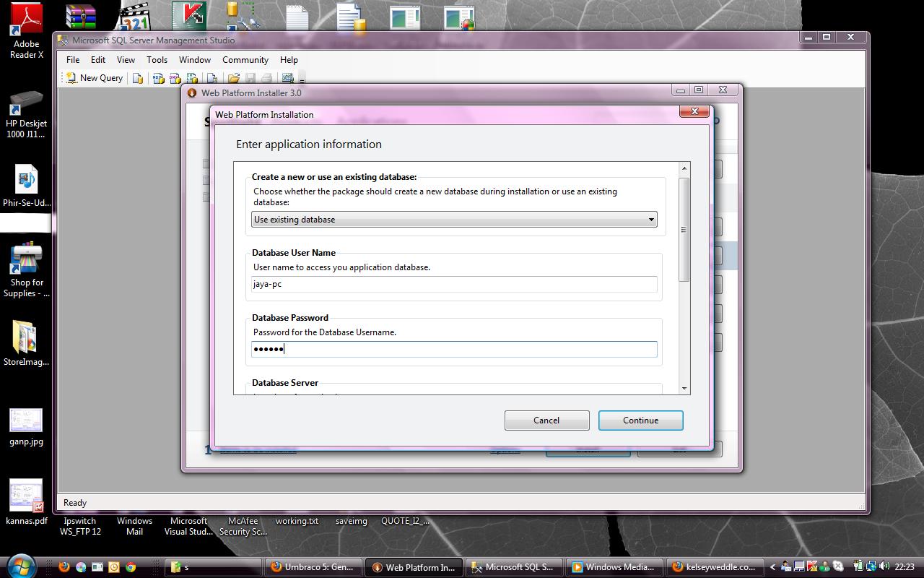This screenshot has width=924, height=578.
Task: Click the Database User Name input field
Action: (x=454, y=284)
